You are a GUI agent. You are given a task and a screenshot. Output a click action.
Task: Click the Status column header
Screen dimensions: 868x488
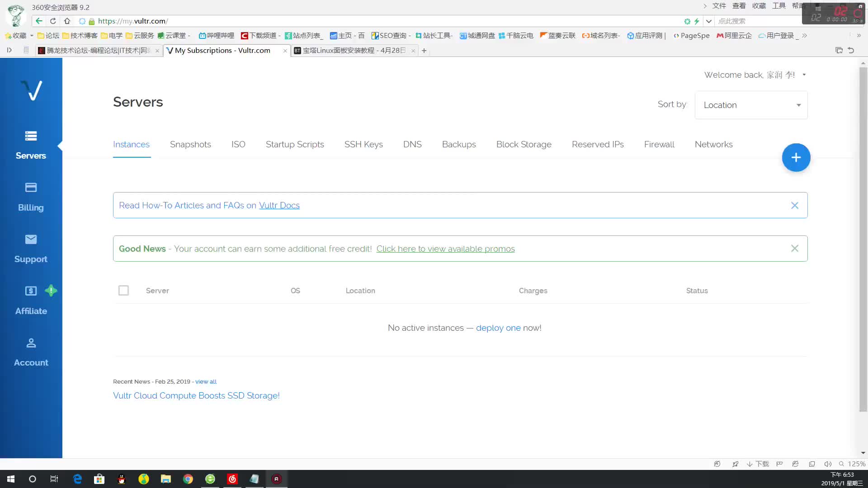click(697, 291)
